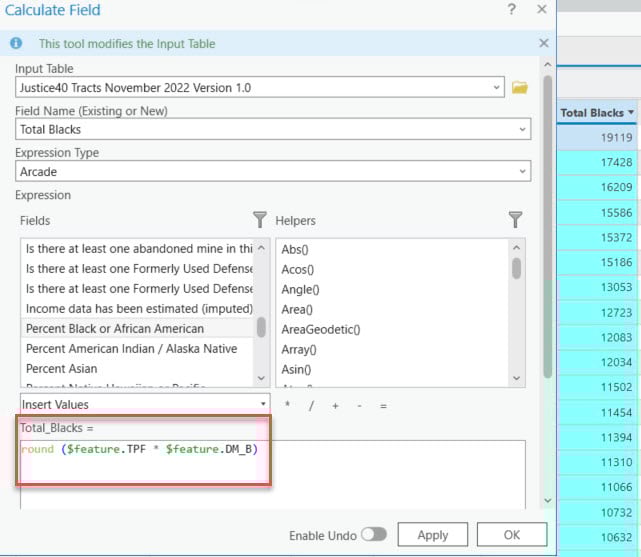The height and width of the screenshot is (557, 641).
Task: Select table cell with value 12034
Action: click(597, 362)
